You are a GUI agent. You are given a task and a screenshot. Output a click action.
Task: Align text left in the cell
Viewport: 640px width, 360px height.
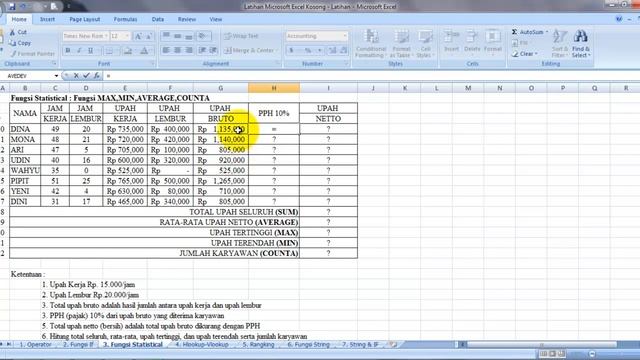(x=166, y=50)
